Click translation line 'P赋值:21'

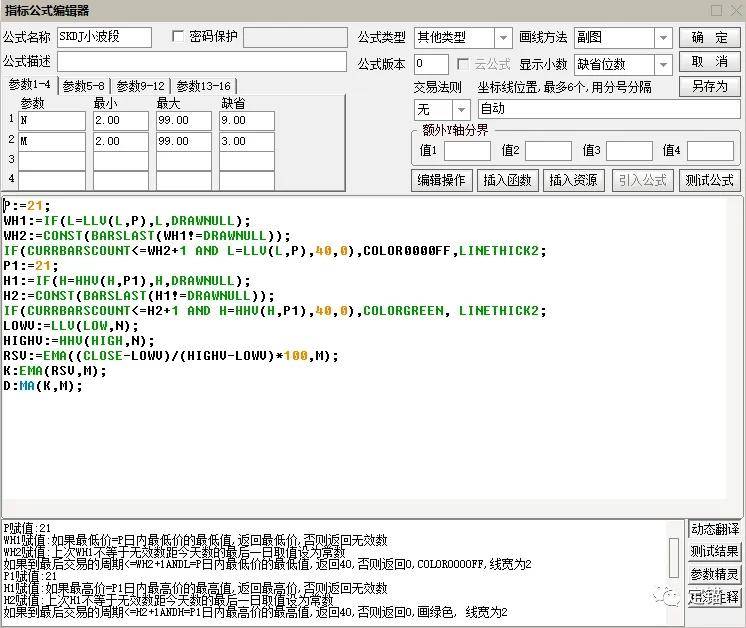[x=27, y=528]
